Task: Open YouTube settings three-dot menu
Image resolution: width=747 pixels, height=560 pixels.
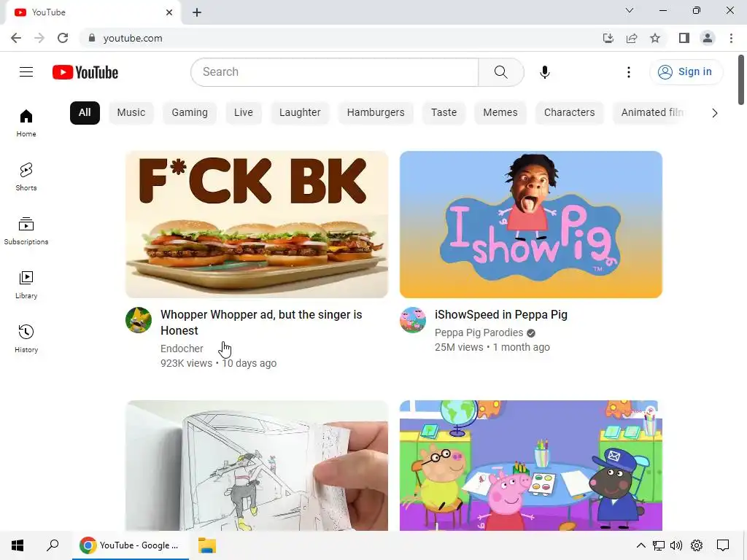Action: point(628,72)
